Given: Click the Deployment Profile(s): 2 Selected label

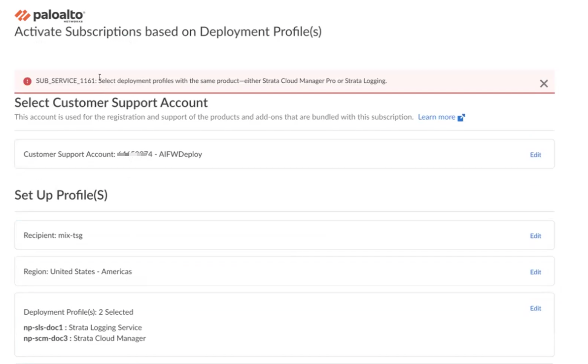Looking at the screenshot, I should 78,312.
